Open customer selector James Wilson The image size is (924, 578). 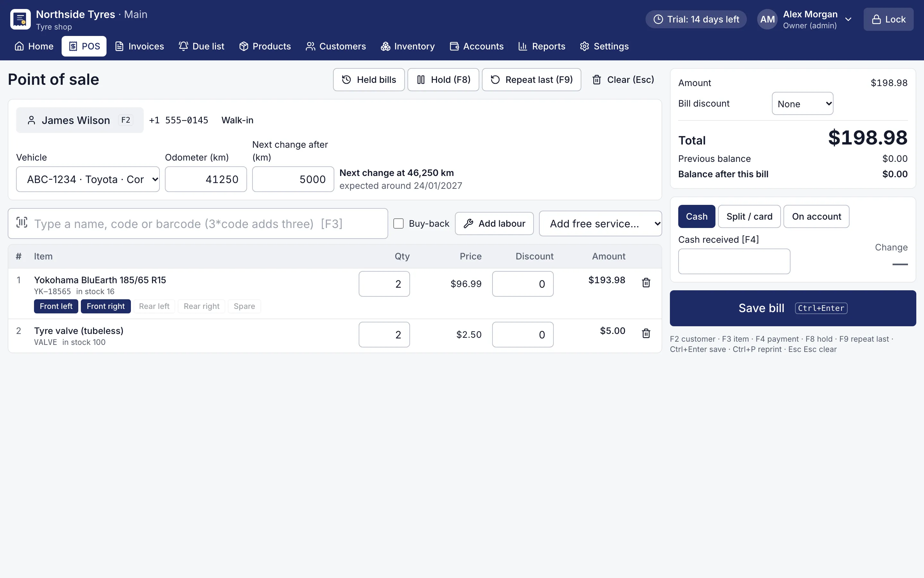[x=80, y=120]
